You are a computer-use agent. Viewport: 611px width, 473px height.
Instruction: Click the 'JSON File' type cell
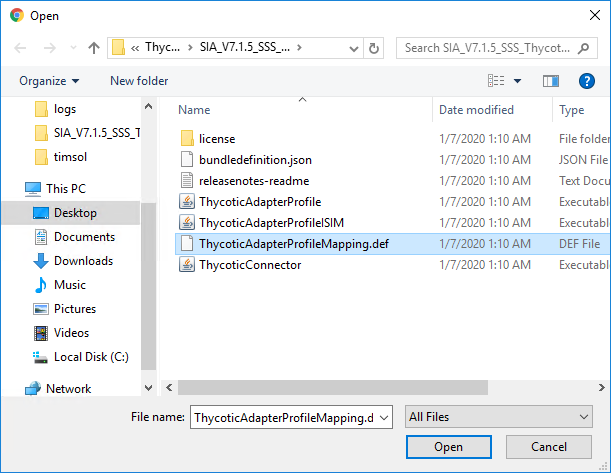pos(583,160)
